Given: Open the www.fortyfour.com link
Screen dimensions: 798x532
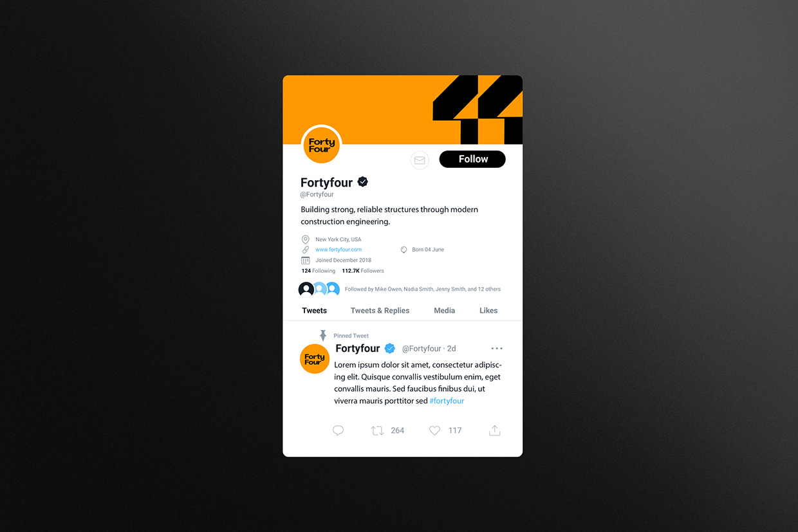Looking at the screenshot, I should (339, 250).
